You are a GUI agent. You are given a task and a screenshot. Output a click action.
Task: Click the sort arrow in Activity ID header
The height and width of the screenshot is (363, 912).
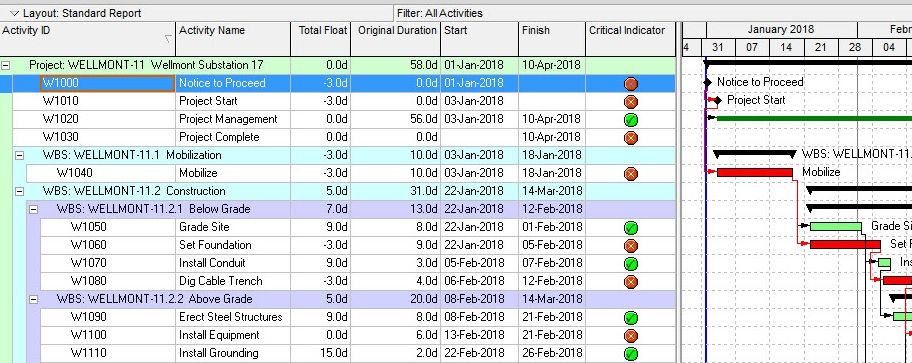pos(169,39)
